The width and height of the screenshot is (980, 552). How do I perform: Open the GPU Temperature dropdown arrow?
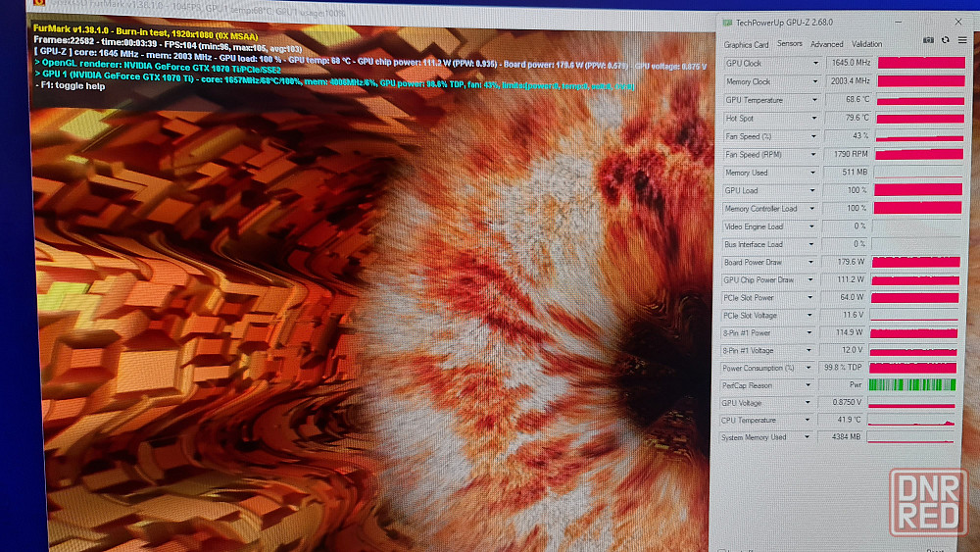click(x=813, y=100)
